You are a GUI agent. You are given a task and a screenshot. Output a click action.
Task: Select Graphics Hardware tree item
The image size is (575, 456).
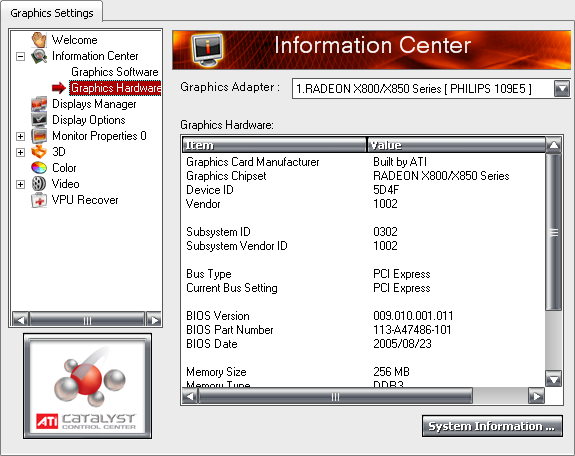click(x=115, y=88)
